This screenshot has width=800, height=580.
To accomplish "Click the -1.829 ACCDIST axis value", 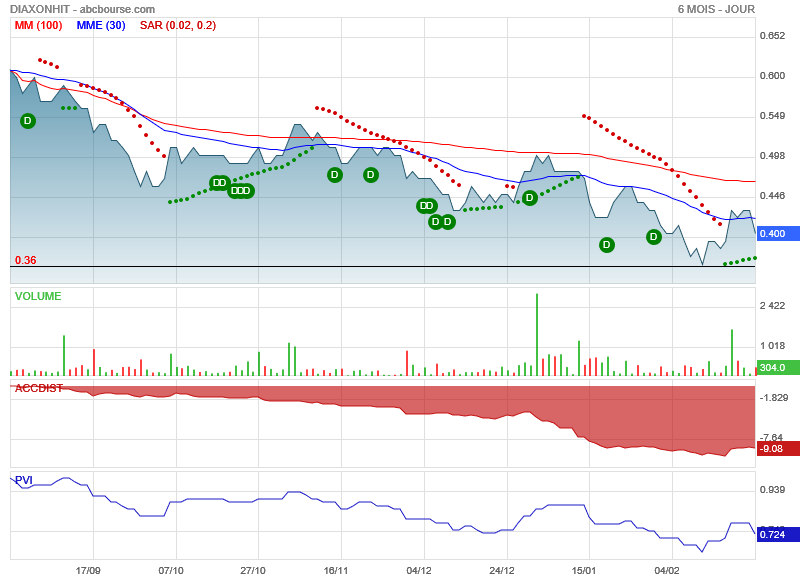I will click(x=774, y=397).
